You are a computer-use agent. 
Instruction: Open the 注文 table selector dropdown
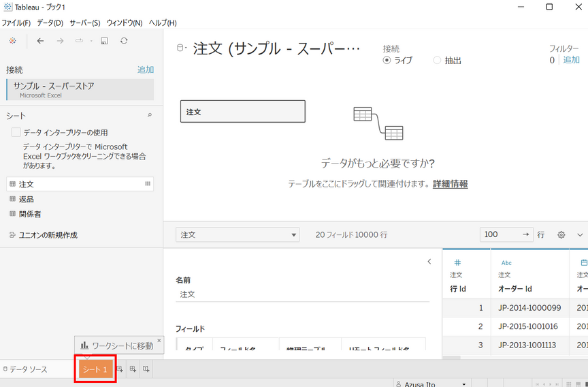point(238,234)
